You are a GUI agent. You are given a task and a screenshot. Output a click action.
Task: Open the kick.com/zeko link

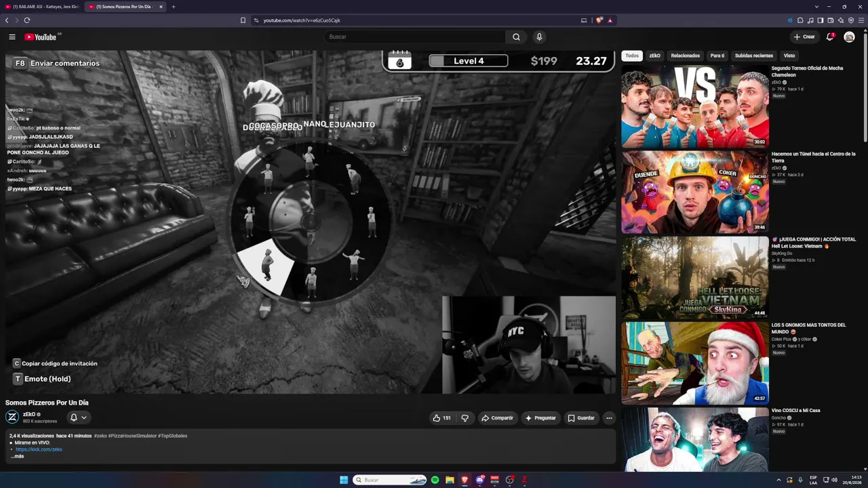(x=39, y=449)
